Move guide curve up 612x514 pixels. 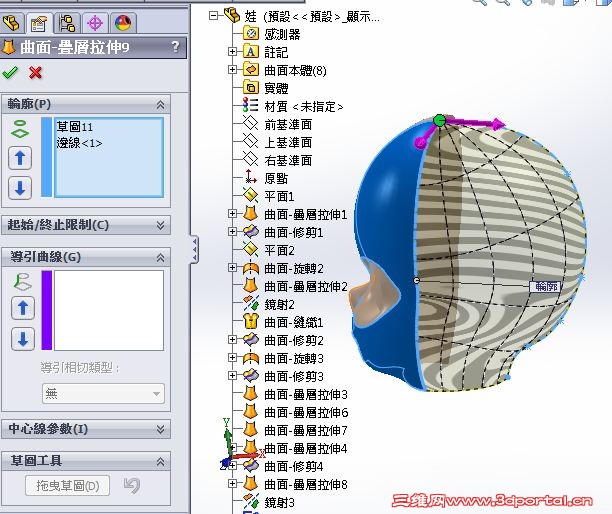[x=23, y=308]
